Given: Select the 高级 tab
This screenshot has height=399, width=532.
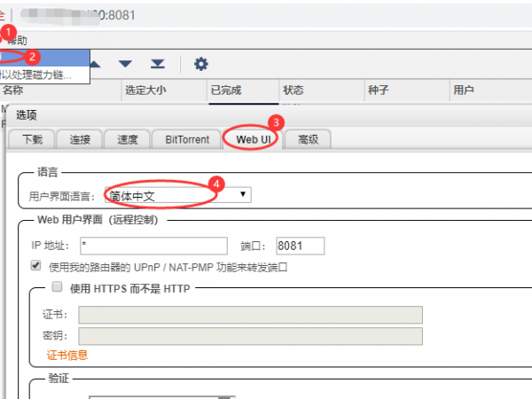Looking at the screenshot, I should pos(309,139).
